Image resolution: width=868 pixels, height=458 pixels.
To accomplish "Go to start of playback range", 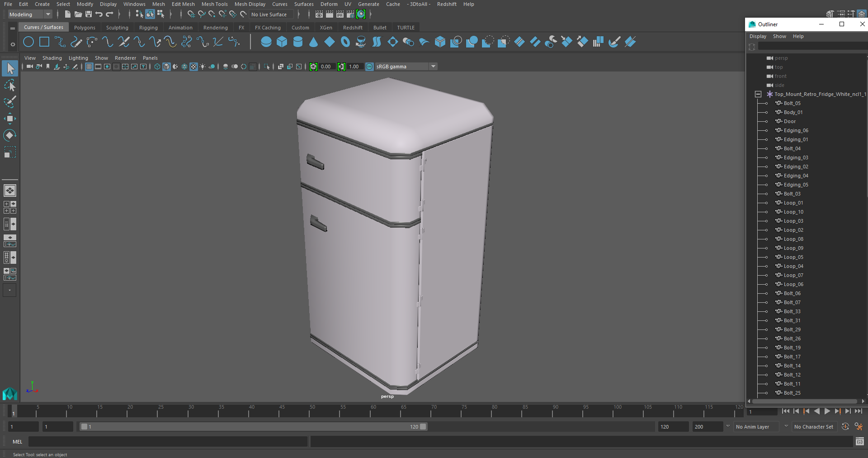I will click(x=785, y=411).
